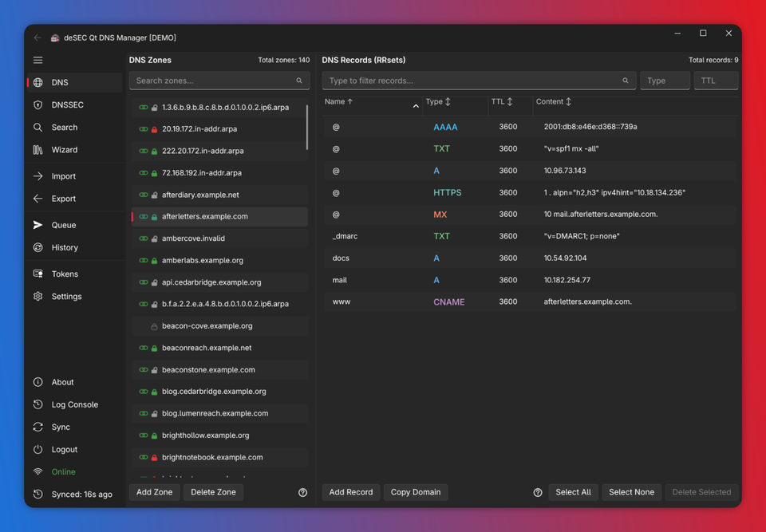Viewport: 766px width, 532px height.
Task: Go to the Export page
Action: coord(74,199)
